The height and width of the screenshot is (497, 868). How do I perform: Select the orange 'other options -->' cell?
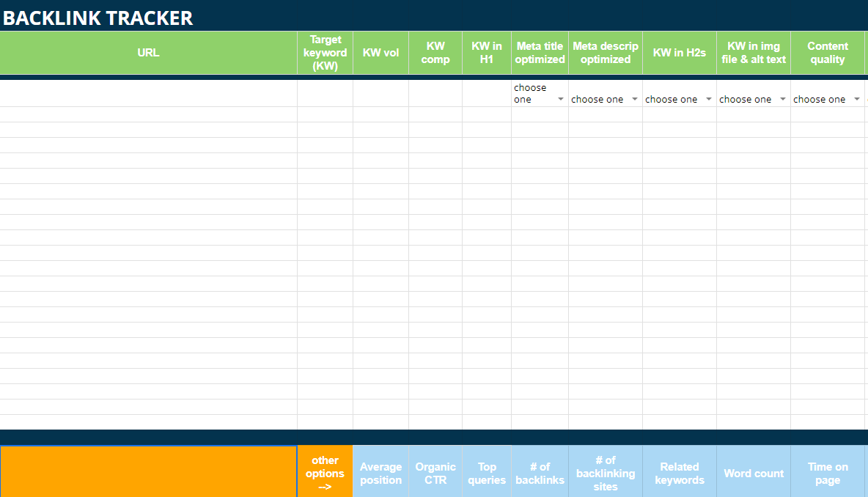(325, 471)
